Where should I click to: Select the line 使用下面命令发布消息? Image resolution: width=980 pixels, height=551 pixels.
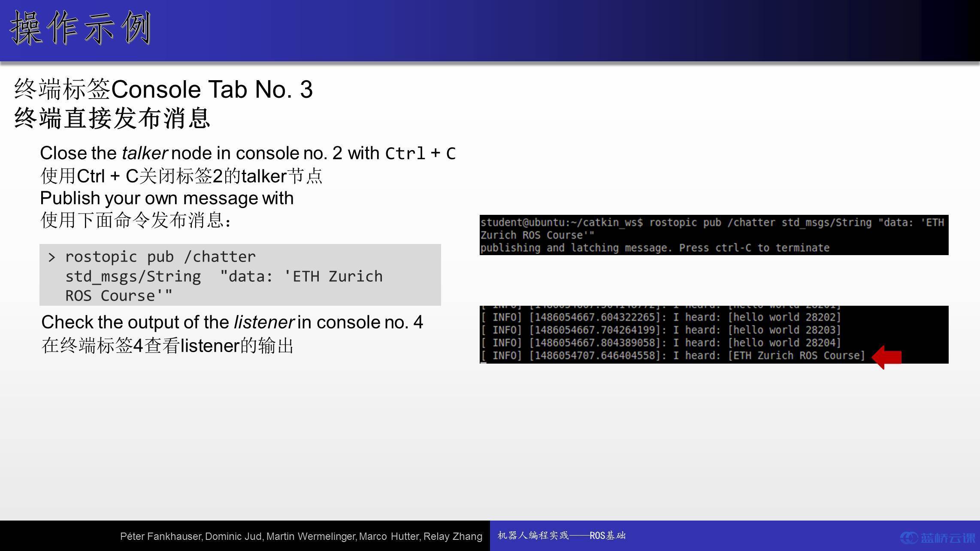click(136, 220)
